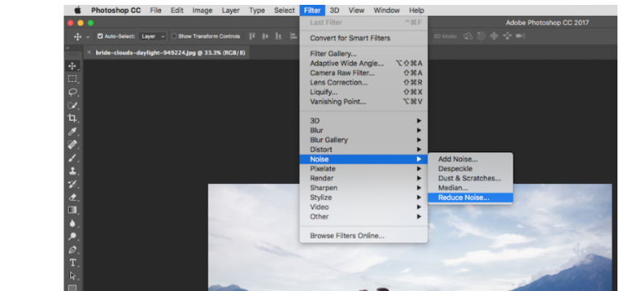Select the Gradient tool

(72, 210)
